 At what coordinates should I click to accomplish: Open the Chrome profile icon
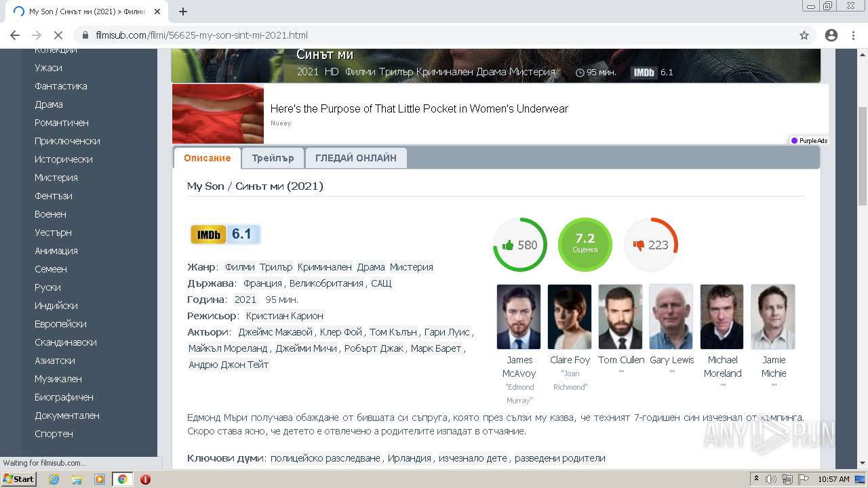click(x=831, y=35)
